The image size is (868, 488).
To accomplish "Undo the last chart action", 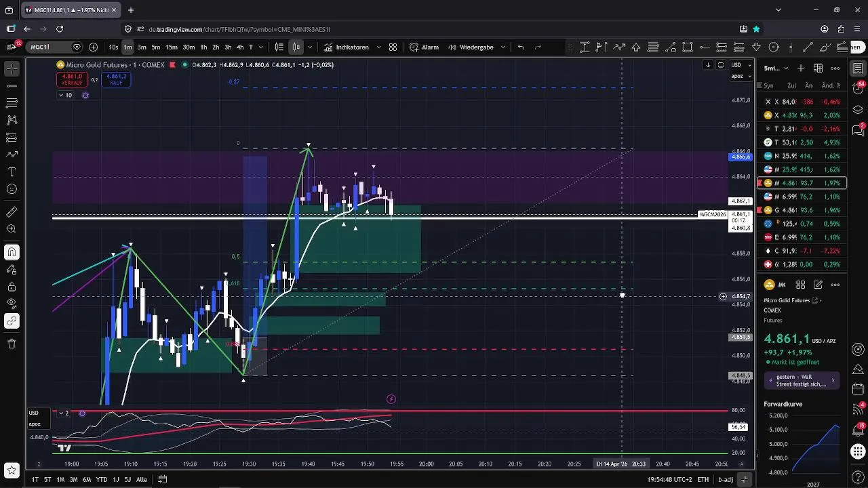I will (x=521, y=47).
